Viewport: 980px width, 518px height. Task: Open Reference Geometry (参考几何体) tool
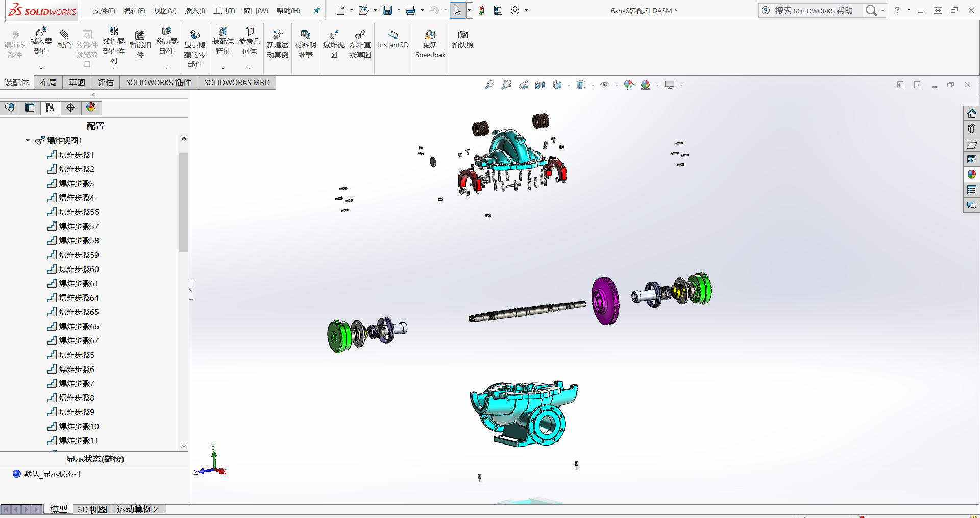[250, 40]
